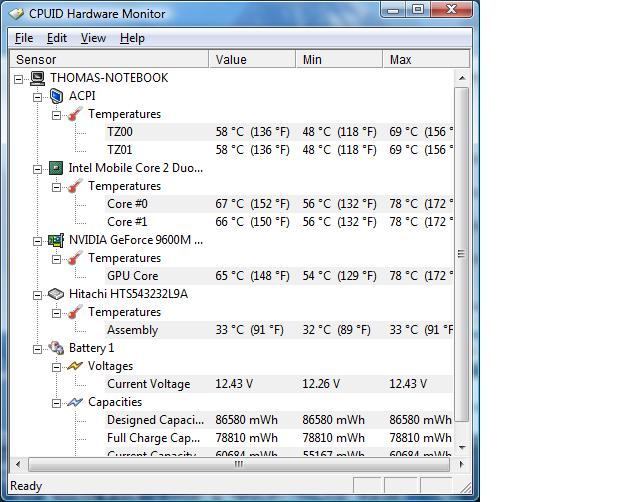Click the Capacities graph icon

tap(75, 402)
